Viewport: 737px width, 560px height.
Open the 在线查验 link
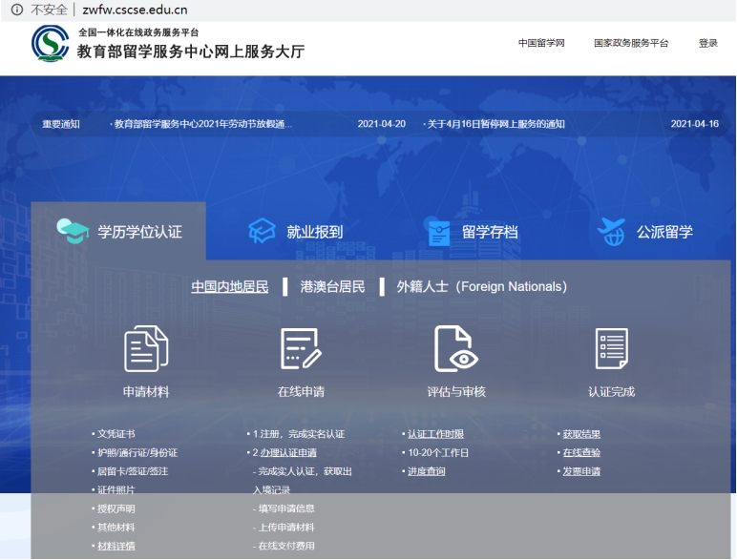pos(581,452)
